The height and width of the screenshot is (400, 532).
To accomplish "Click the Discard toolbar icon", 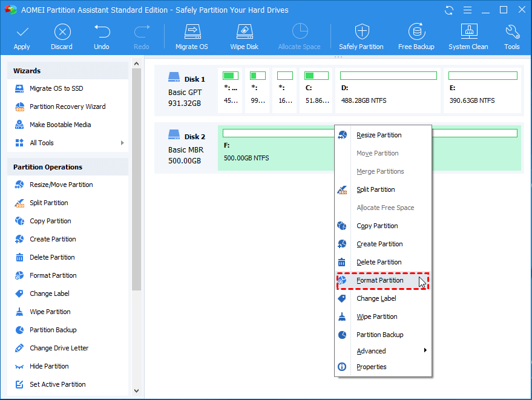I will (x=62, y=36).
